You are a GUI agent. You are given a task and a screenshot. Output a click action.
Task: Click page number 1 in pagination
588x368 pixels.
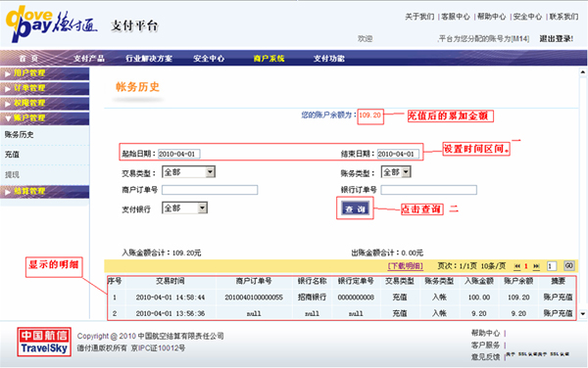pyautogui.click(x=526, y=266)
